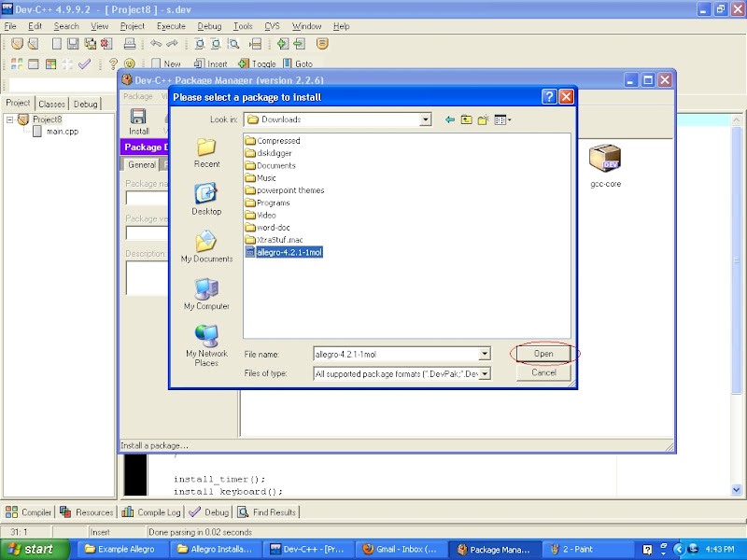This screenshot has height=560, width=747.
Task: Open Find Results bottom tab
Action: [x=267, y=511]
